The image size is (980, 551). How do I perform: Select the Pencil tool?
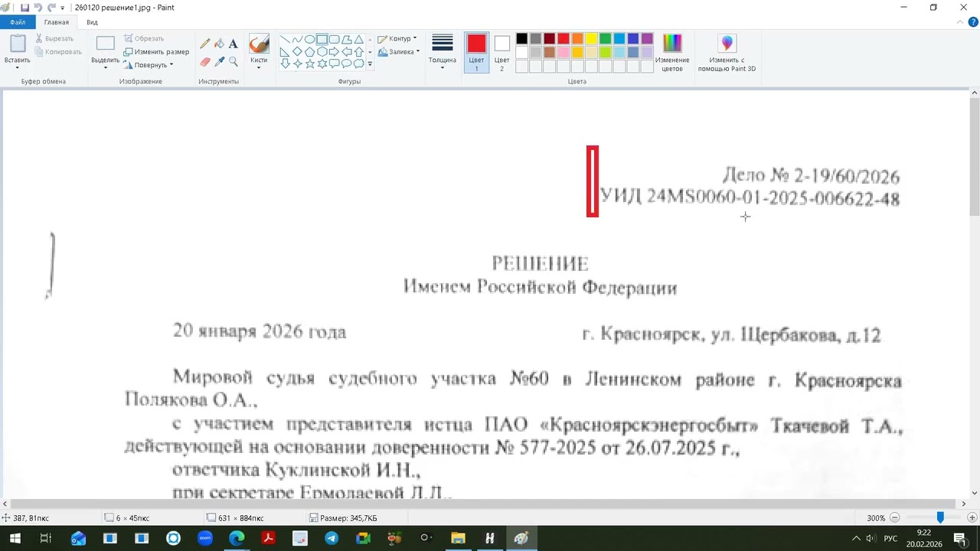205,44
